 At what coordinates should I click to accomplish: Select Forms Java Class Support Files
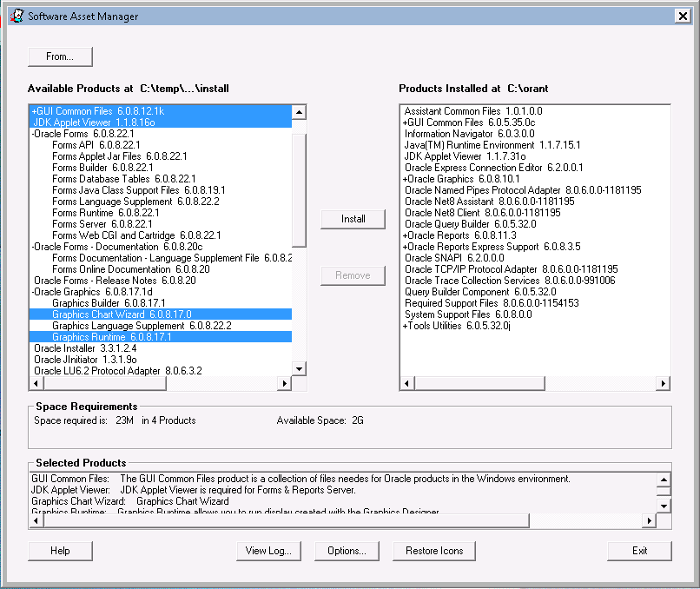coord(139,190)
